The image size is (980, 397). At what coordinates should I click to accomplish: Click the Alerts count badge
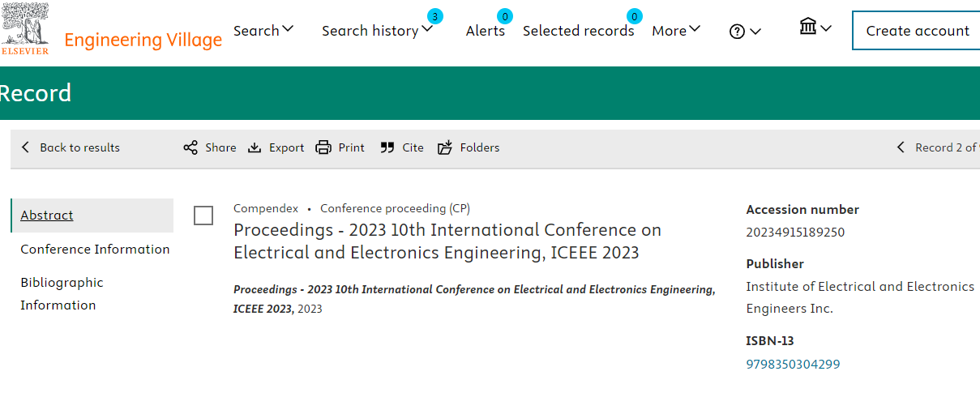click(505, 16)
